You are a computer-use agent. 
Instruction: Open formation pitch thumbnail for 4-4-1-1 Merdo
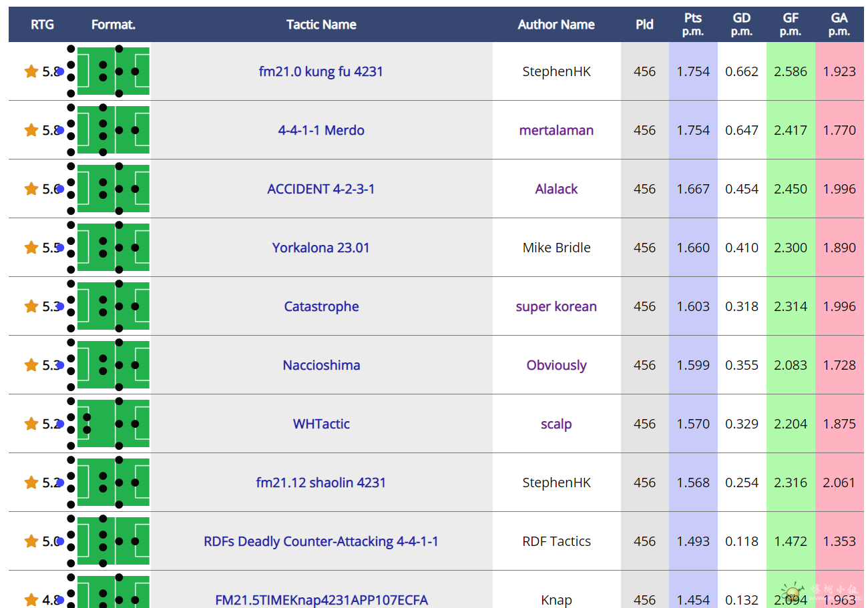114,130
